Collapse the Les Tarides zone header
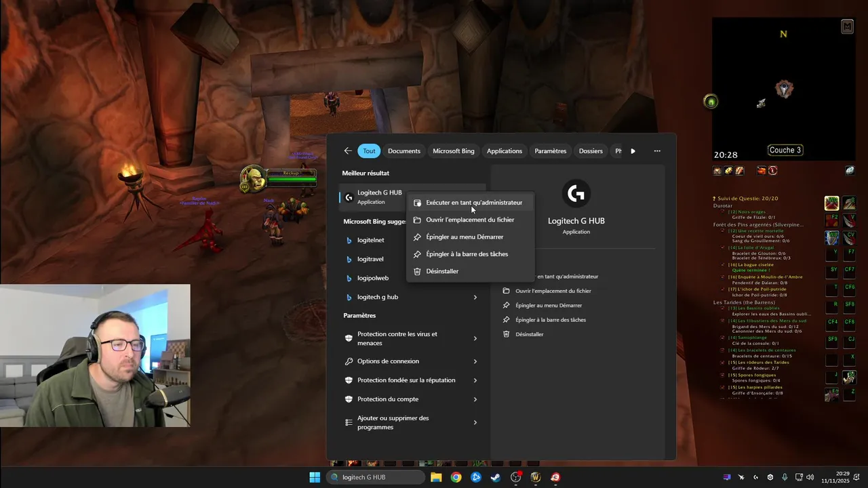The height and width of the screenshot is (488, 868). coord(744,302)
